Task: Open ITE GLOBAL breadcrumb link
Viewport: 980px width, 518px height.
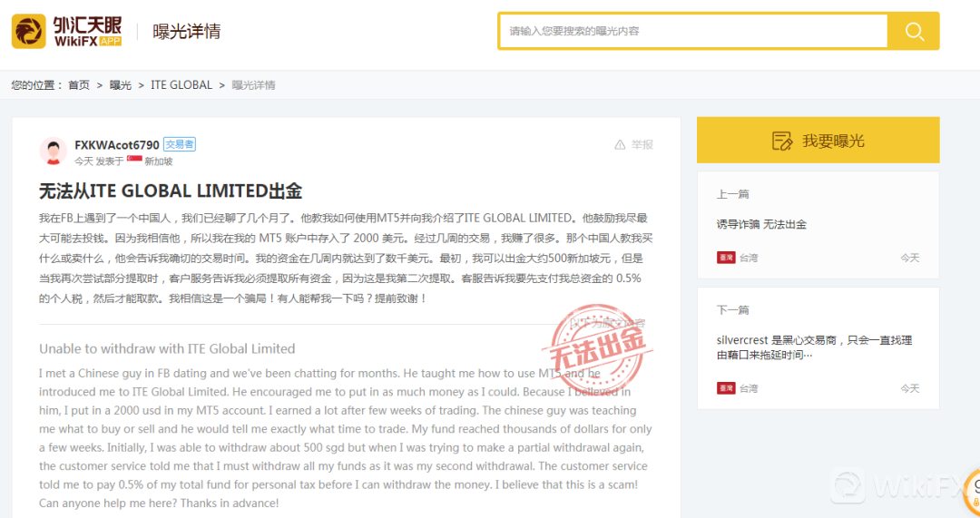Action: click(181, 85)
